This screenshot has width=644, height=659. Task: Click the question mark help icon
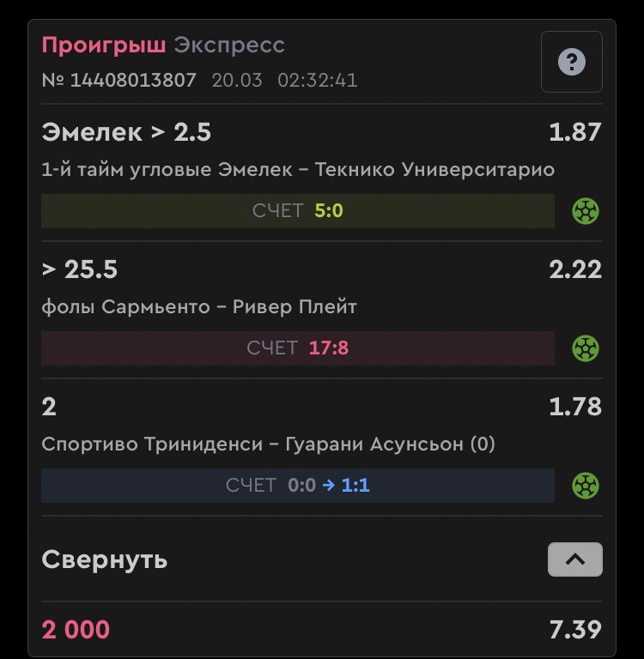point(571,62)
